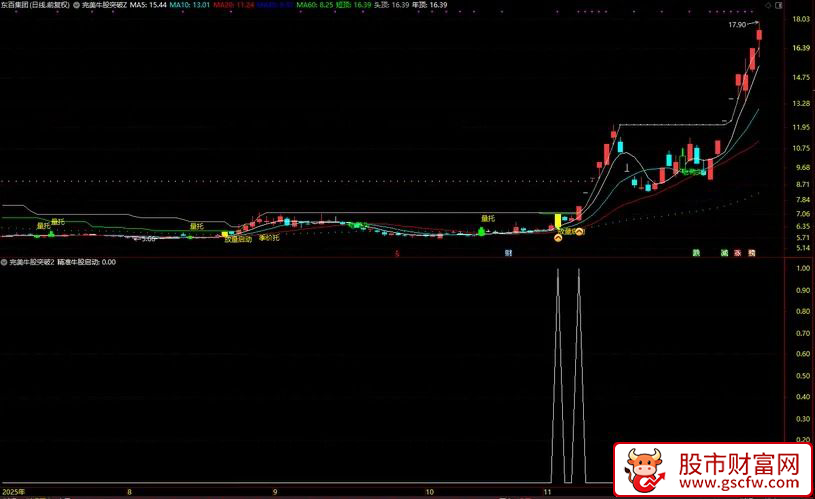Click the 精准牛股启动: 0.00 value
This screenshot has width=815, height=499.
pos(87,262)
